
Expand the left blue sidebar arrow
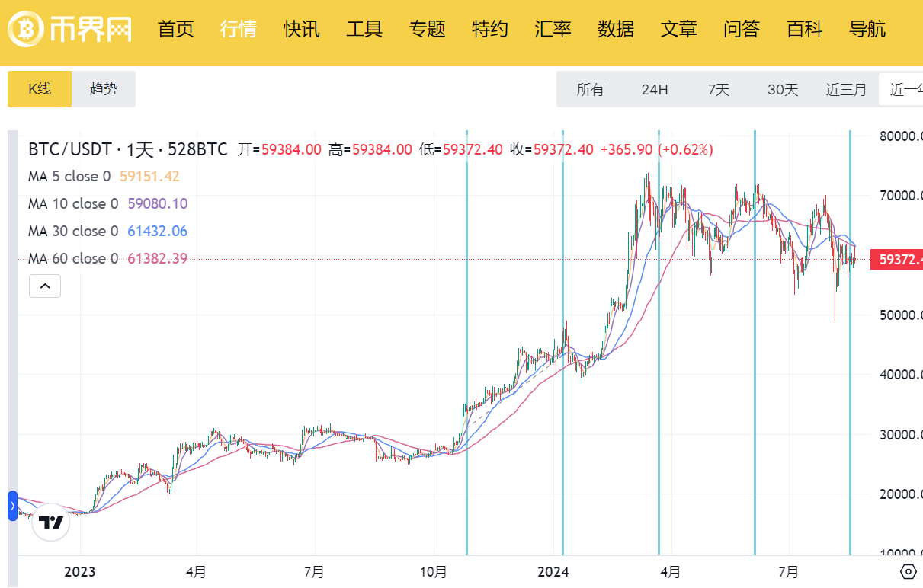coord(11,504)
